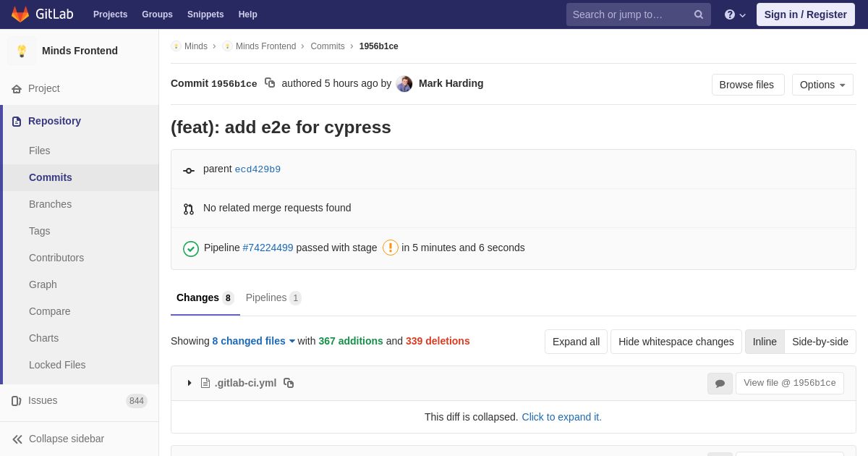This screenshot has width=868, height=456.
Task: Expand the .gitlab-ci.yml diff arrow
Action: tap(190, 383)
